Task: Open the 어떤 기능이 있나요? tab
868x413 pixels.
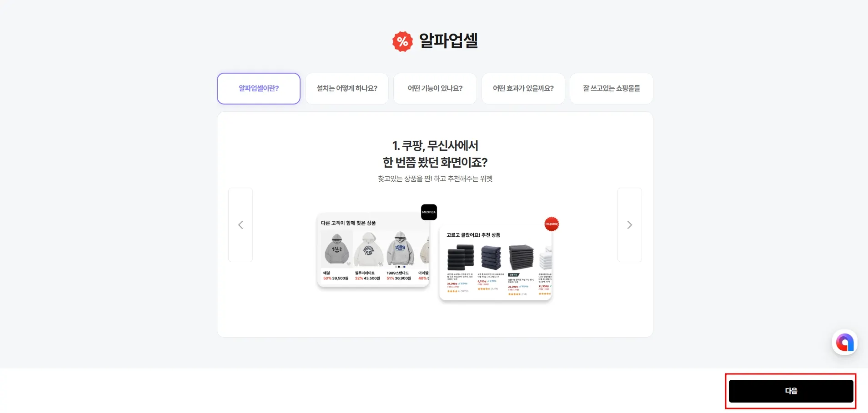Action: 435,89
